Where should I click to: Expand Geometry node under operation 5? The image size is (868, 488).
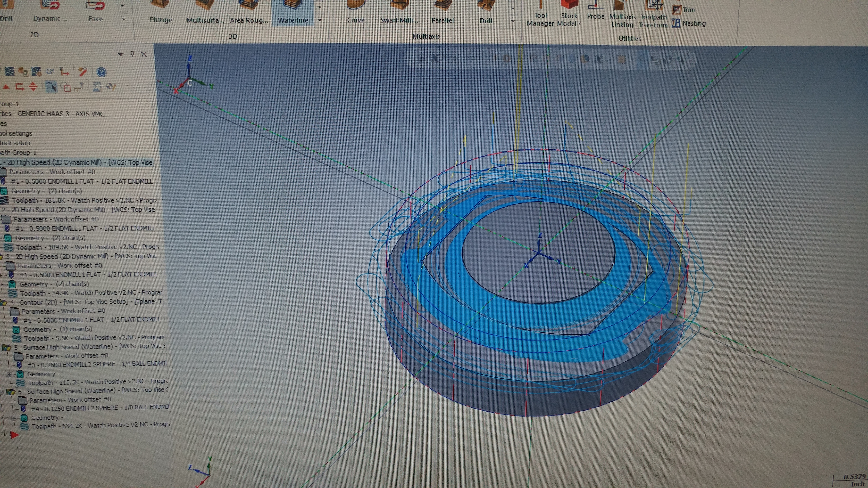pos(9,374)
